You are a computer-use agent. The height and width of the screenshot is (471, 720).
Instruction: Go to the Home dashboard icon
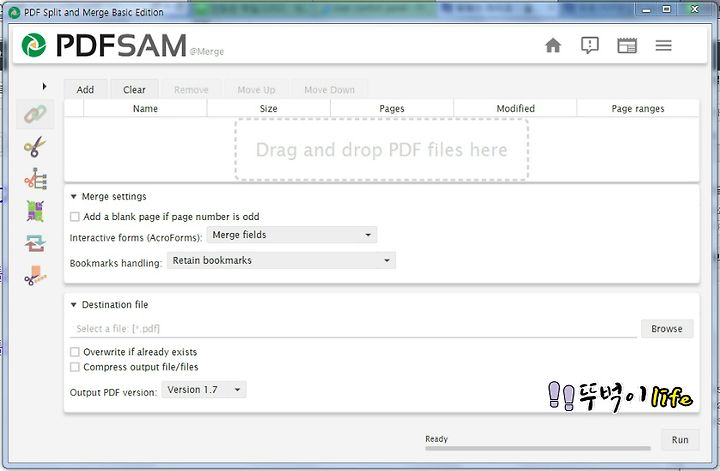tap(553, 45)
